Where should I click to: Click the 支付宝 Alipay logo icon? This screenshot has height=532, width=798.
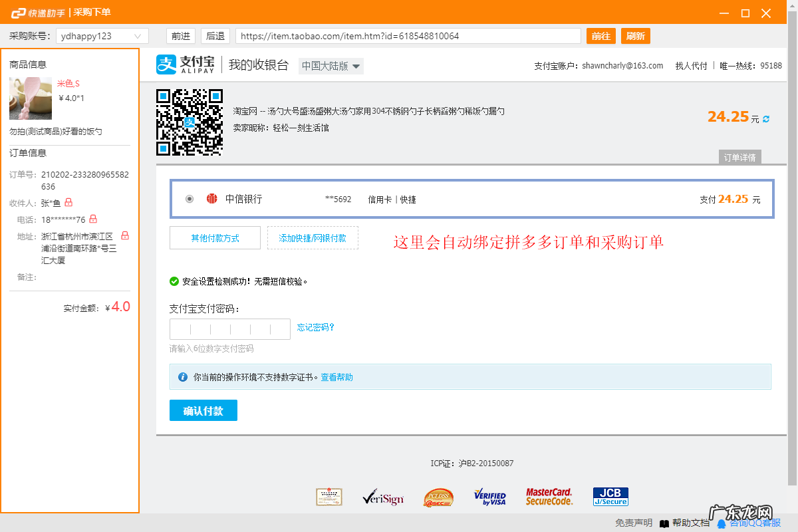pyautogui.click(x=166, y=64)
